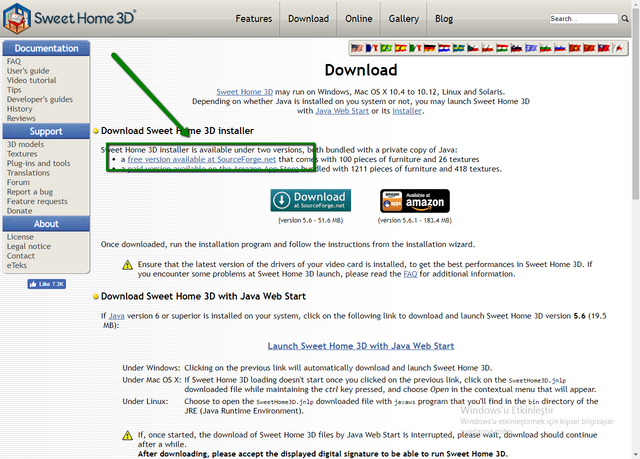Click the search magnifier icon
The height and width of the screenshot is (459, 640).
(x=625, y=18)
